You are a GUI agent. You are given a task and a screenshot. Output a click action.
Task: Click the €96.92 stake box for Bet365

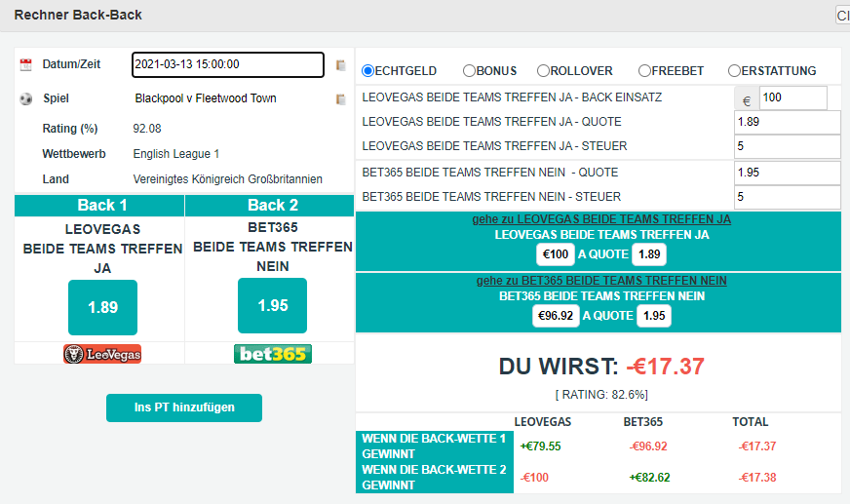tap(555, 316)
